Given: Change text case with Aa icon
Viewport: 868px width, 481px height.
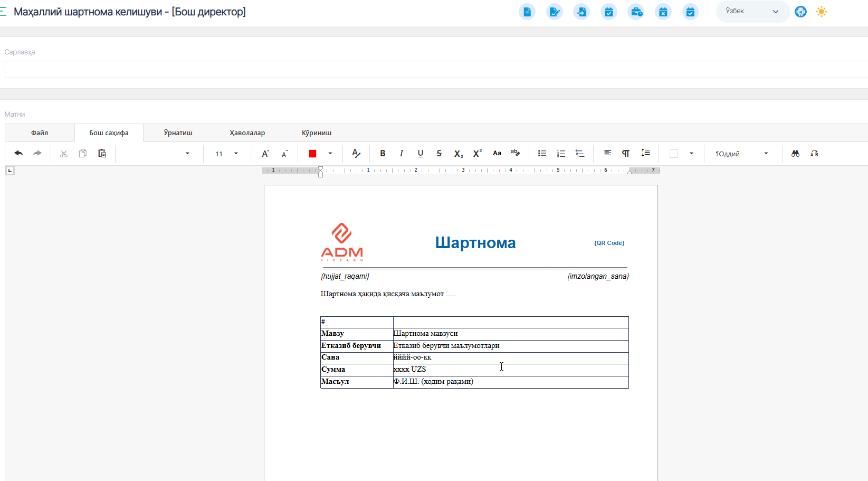Looking at the screenshot, I should pos(497,154).
